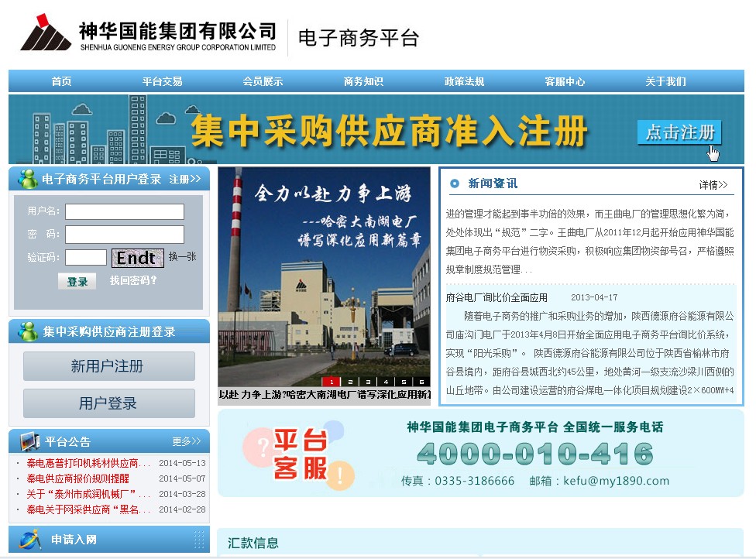The height and width of the screenshot is (559, 756).
Task: Select slide 5 of the image carousel
Action: click(404, 382)
